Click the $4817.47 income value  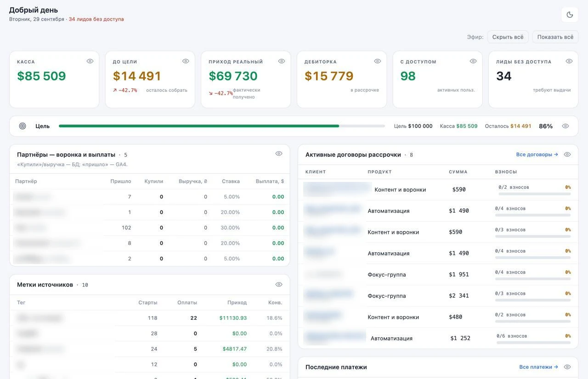coord(235,349)
